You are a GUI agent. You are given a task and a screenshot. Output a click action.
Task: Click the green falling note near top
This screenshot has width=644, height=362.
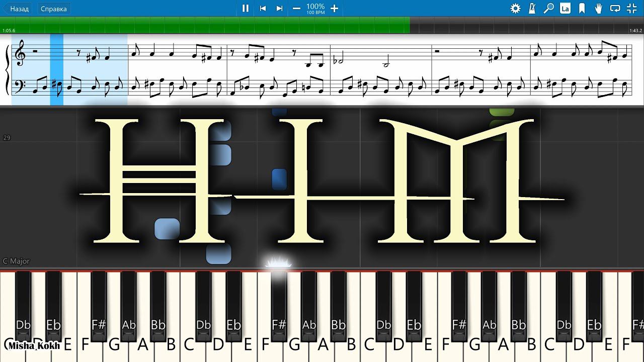pyautogui.click(x=502, y=113)
